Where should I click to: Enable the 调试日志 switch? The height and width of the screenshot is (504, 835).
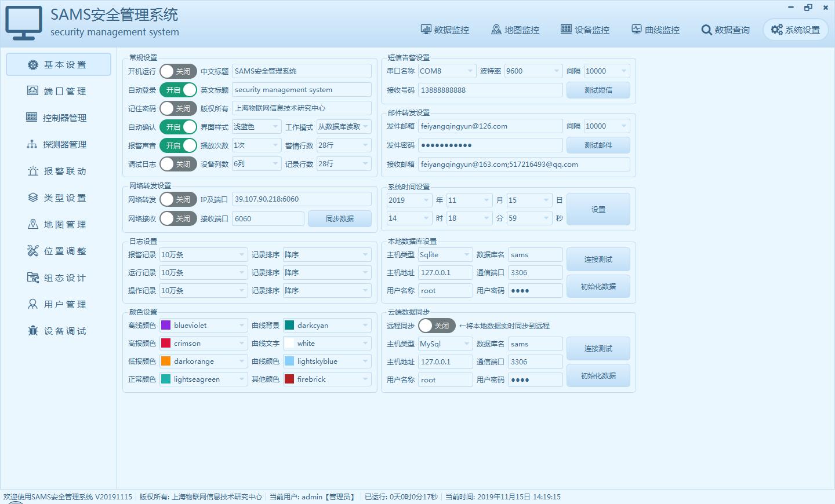coord(178,164)
